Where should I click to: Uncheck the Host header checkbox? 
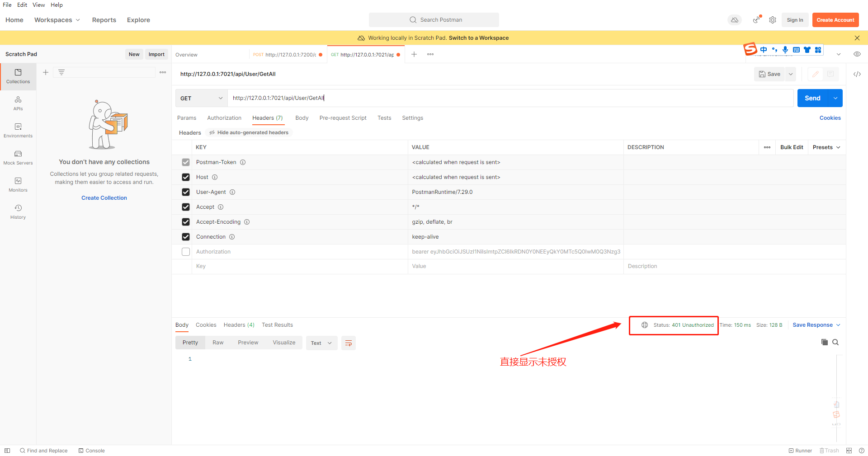click(x=186, y=177)
